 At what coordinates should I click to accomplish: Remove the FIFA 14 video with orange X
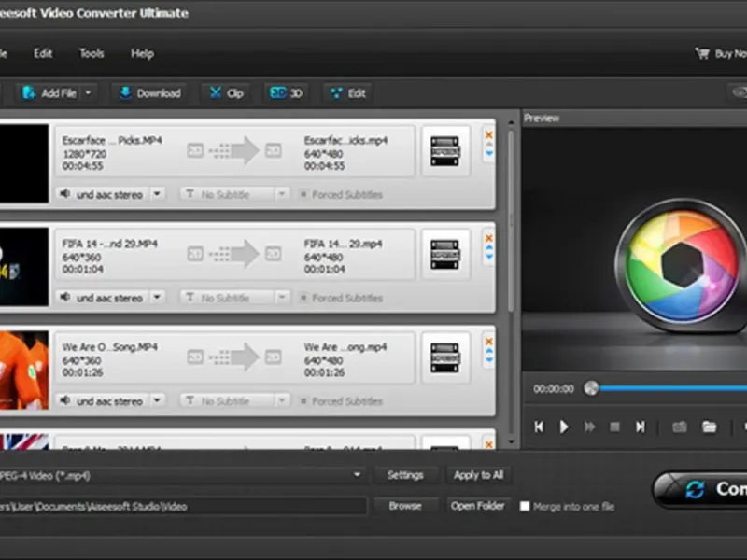488,238
